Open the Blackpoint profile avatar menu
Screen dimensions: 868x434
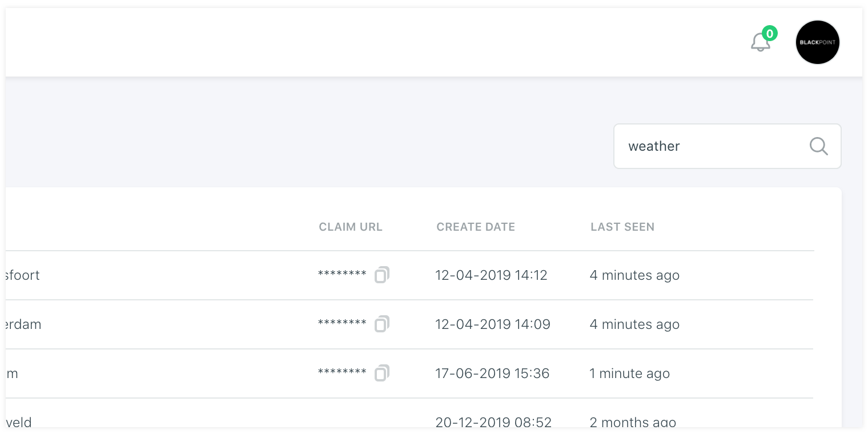coord(817,42)
